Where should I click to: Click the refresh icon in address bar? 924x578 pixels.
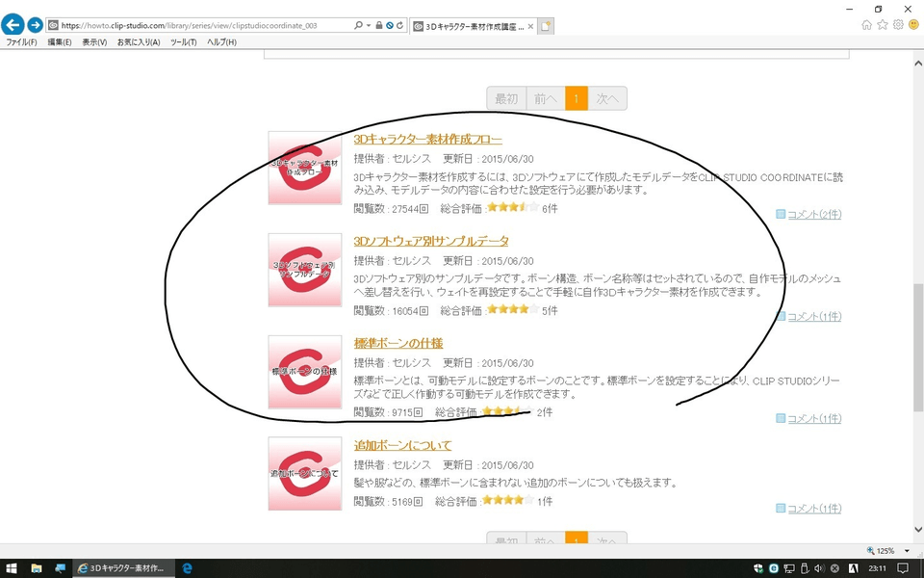399,25
